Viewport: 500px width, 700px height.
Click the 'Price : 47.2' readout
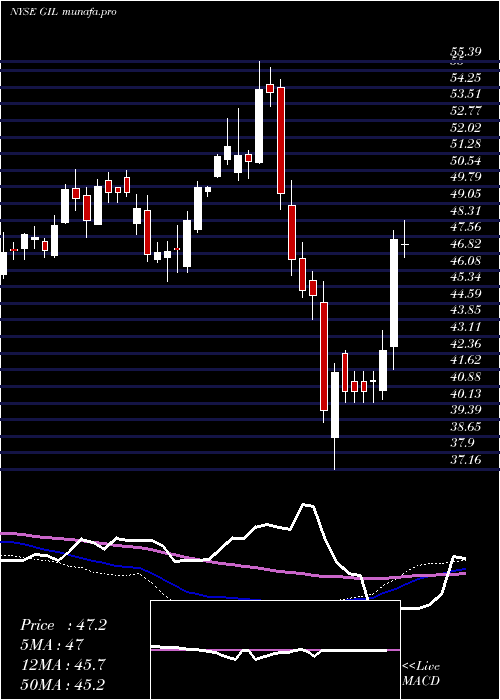point(63,625)
